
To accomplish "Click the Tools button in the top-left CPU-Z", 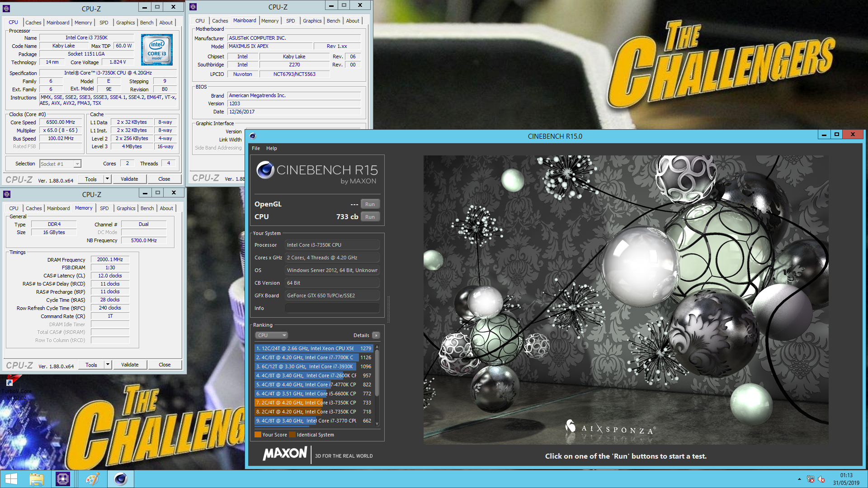I will coord(91,179).
